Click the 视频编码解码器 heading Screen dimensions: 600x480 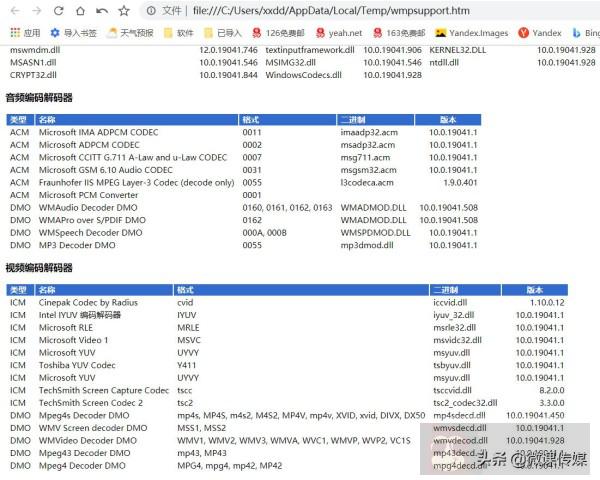pyautogui.click(x=39, y=268)
